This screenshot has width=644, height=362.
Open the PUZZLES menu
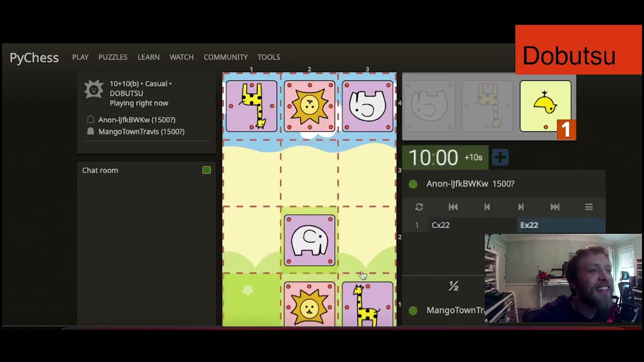click(x=113, y=57)
